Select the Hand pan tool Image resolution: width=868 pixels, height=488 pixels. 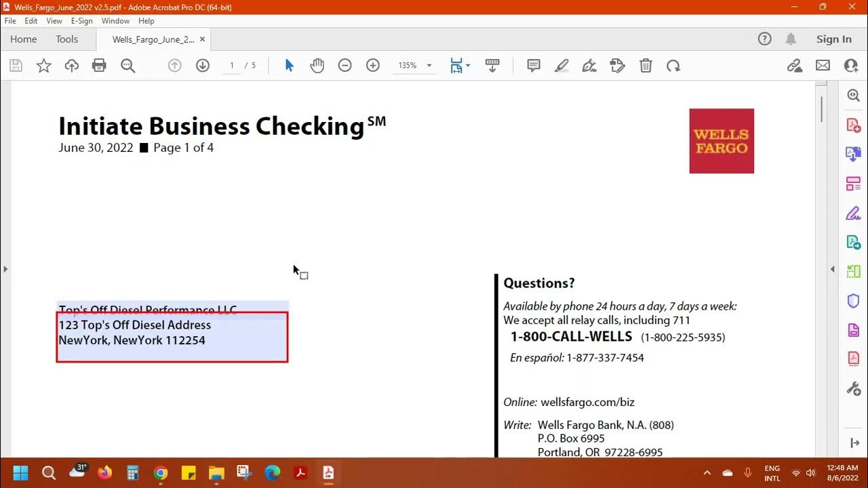pos(317,66)
